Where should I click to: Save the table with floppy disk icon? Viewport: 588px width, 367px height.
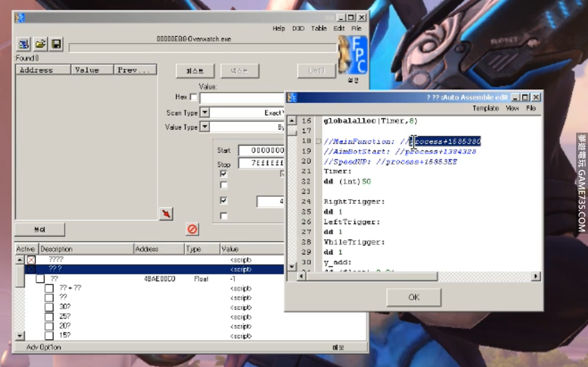coord(56,44)
